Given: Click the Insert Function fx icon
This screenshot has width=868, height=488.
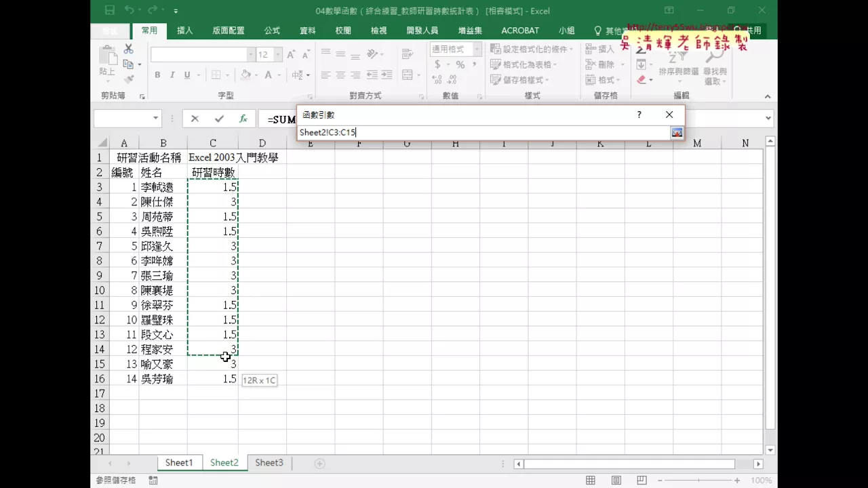Looking at the screenshot, I should click(243, 119).
